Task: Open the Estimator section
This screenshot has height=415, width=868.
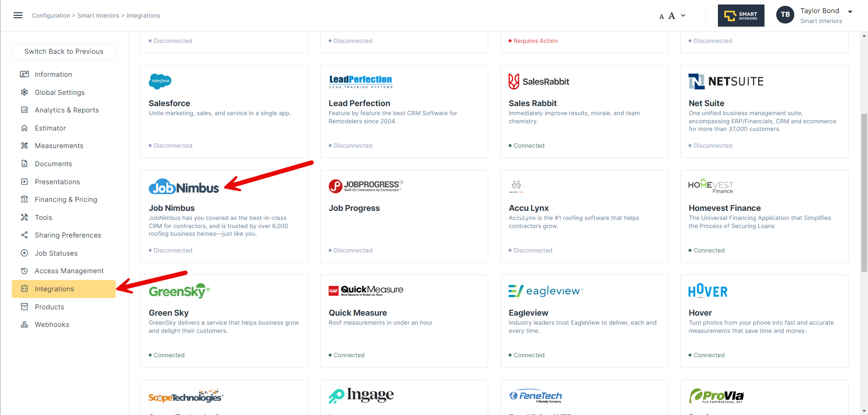Action: tap(50, 128)
